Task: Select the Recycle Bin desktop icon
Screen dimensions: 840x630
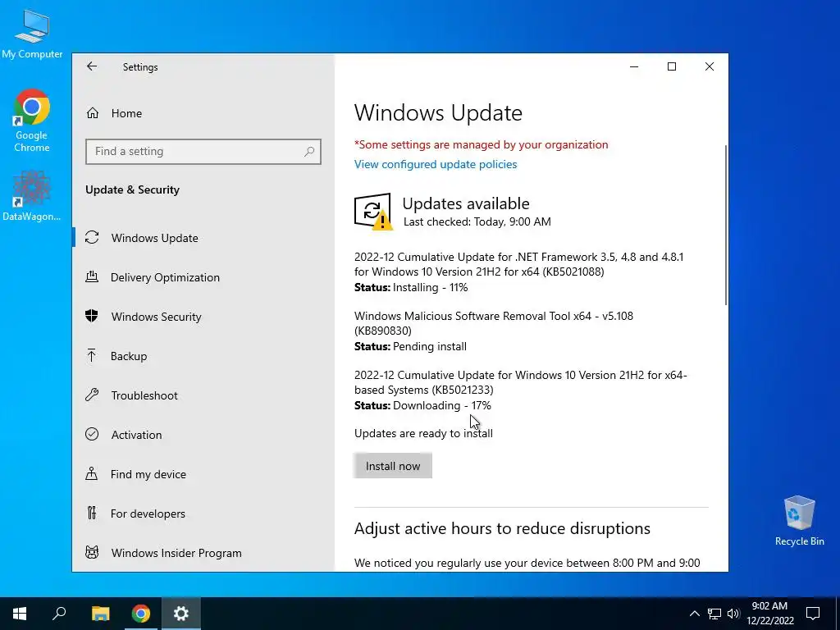Action: point(799,521)
